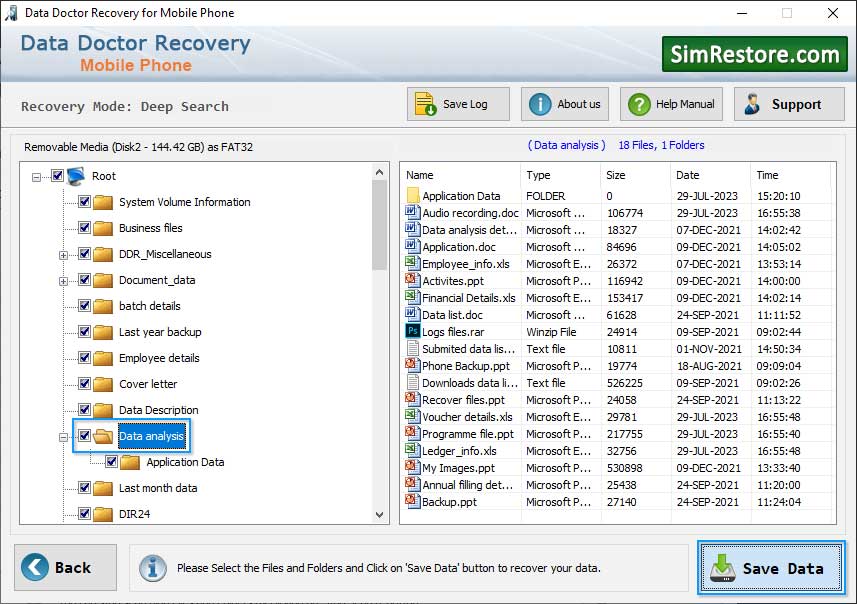Toggle the Application Data tree checkbox
The width and height of the screenshot is (857, 604).
111,461
